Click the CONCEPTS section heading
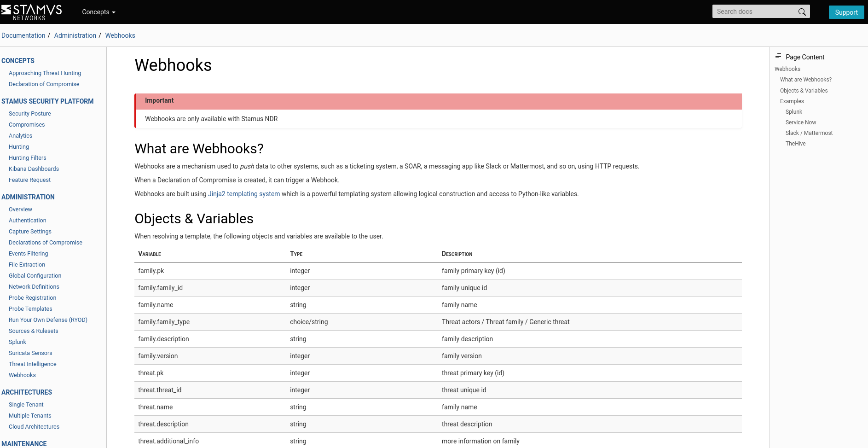 coord(18,61)
